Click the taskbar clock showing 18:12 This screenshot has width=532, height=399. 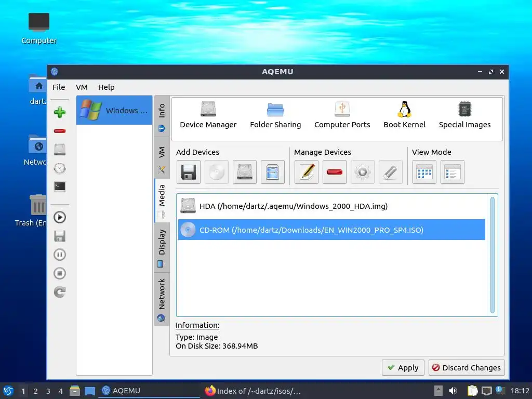[520, 391]
